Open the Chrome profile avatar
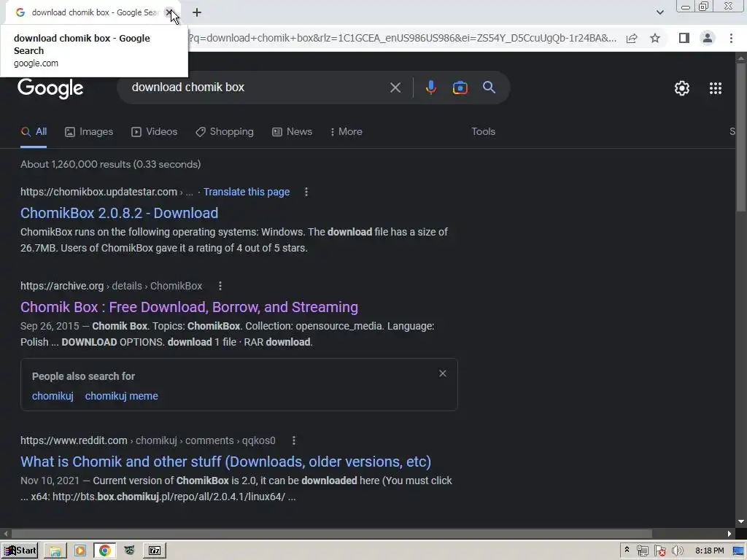The image size is (747, 560). click(708, 38)
